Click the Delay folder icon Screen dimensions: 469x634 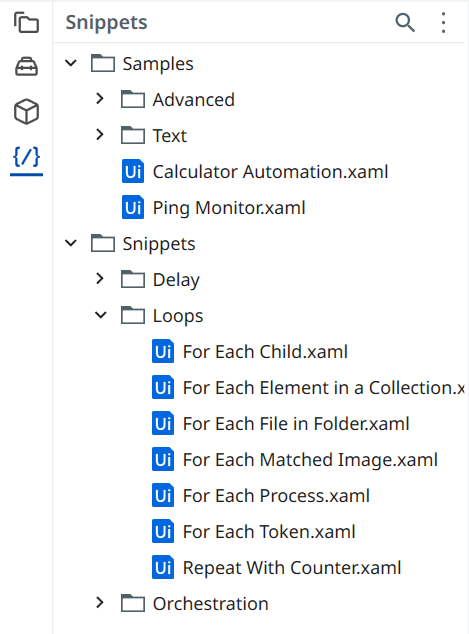coord(133,279)
